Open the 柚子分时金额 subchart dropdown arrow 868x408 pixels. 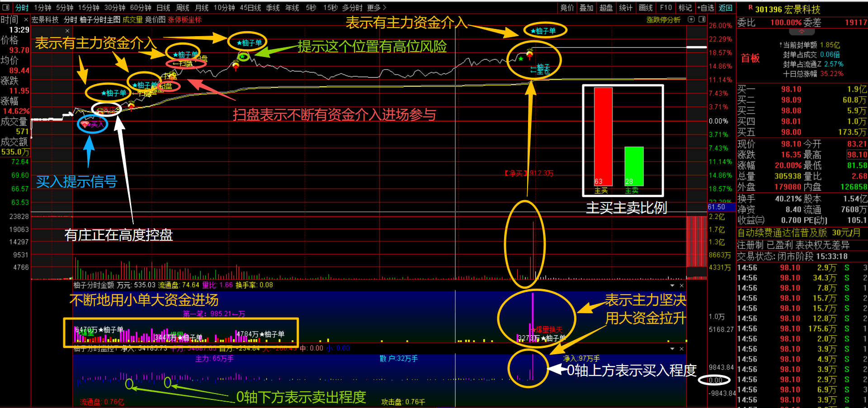672,286
